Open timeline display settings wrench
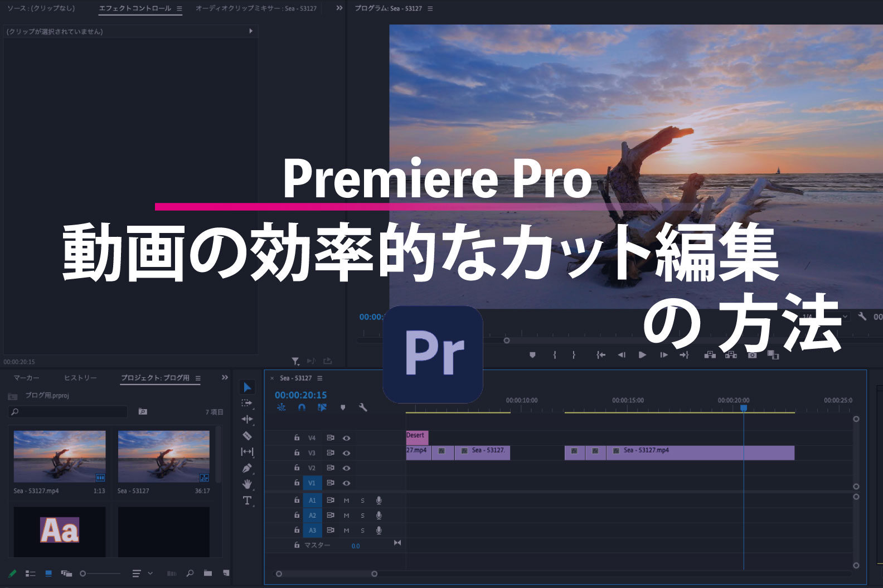Screen dimensions: 883x588 [x=363, y=407]
